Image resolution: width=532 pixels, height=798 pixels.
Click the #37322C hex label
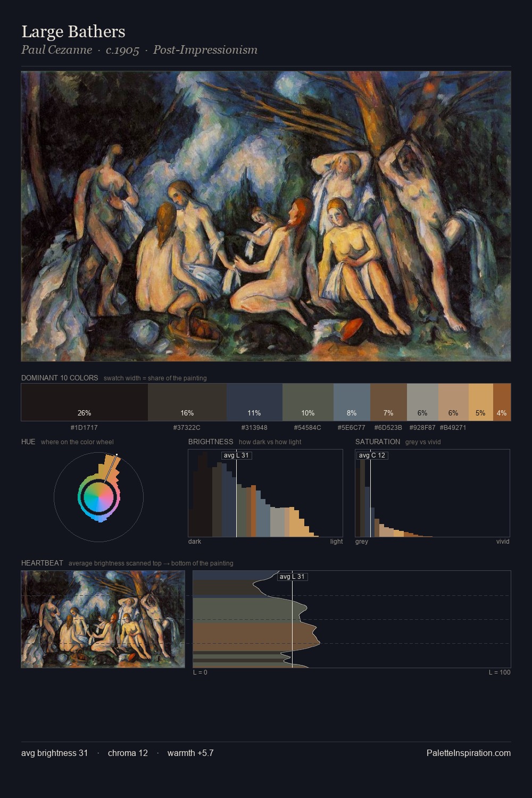[187, 428]
